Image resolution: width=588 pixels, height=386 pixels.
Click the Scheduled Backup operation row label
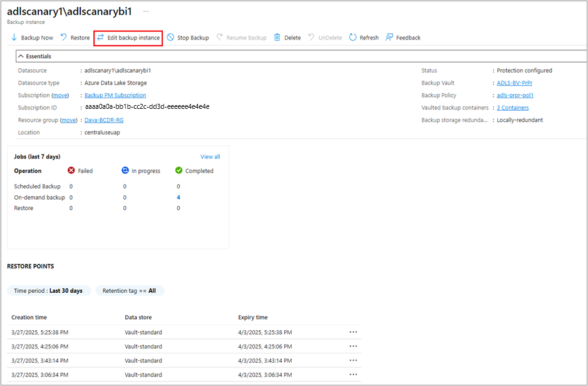click(37, 186)
